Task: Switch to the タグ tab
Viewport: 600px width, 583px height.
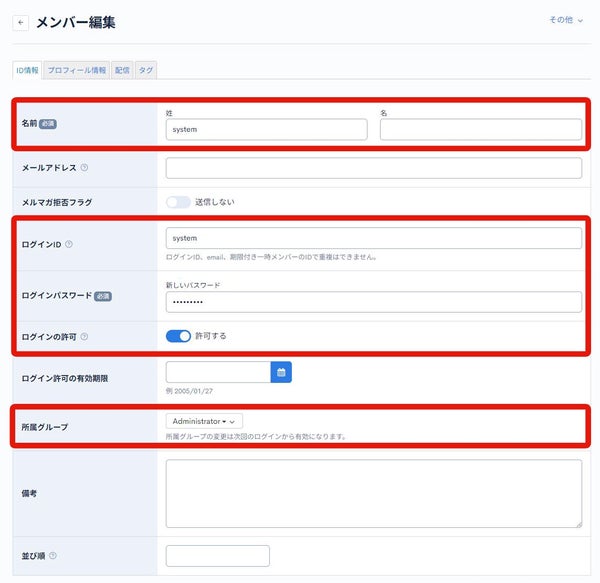Action: coord(146,70)
